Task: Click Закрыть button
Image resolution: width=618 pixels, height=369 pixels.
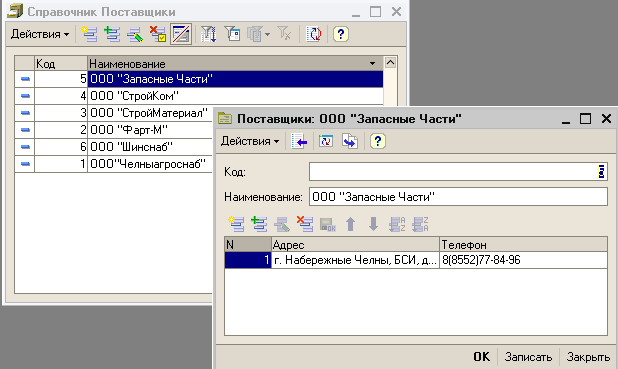Action: (x=588, y=357)
